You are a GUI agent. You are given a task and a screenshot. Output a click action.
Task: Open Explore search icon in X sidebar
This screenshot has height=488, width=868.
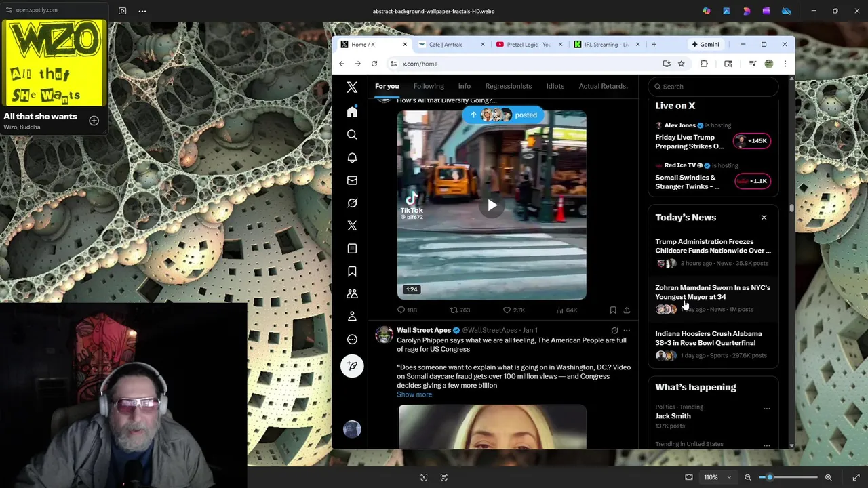coord(352,135)
